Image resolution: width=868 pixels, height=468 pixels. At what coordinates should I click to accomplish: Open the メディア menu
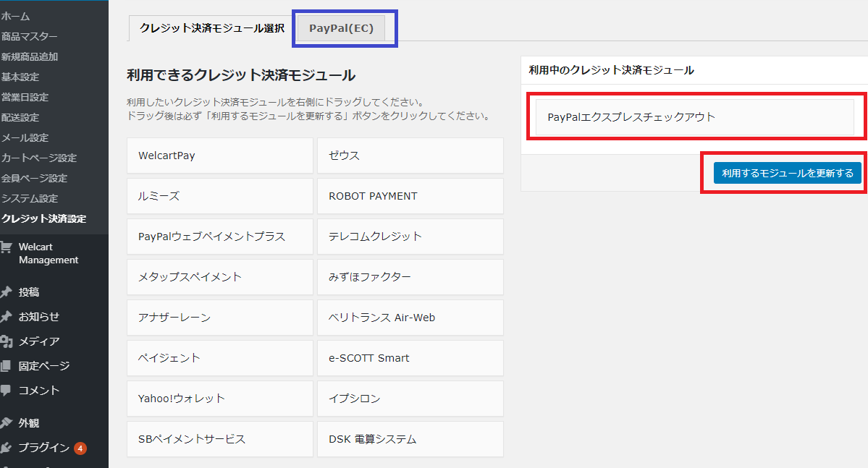pyautogui.click(x=39, y=341)
